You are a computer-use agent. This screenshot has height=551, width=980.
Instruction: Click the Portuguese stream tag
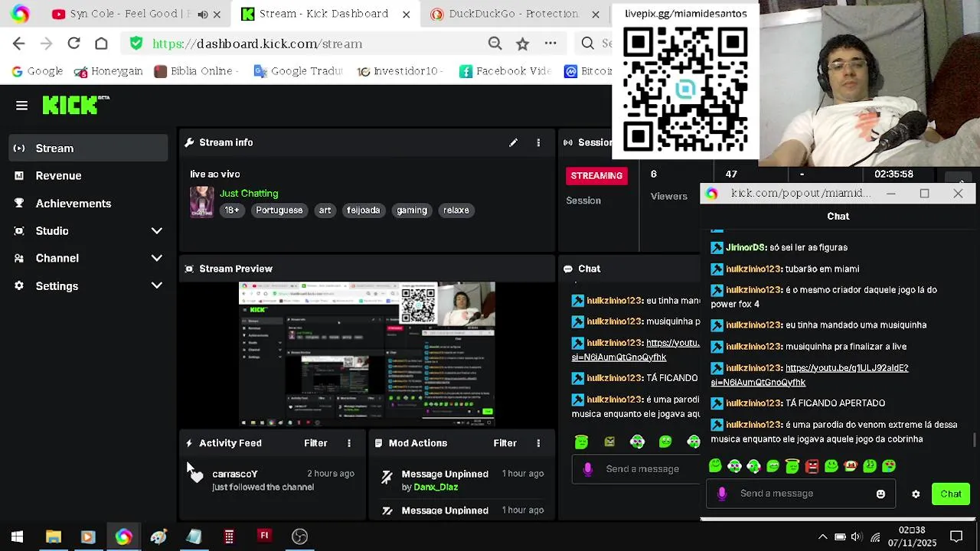point(279,210)
